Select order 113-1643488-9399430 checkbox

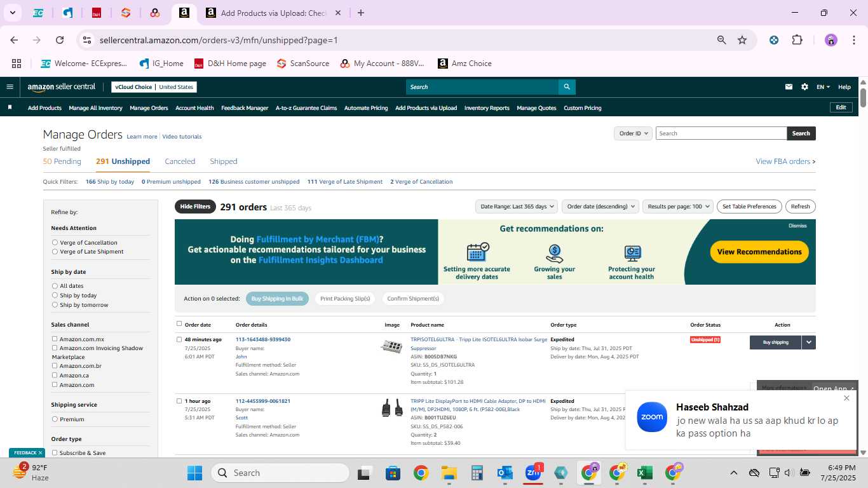179,339
